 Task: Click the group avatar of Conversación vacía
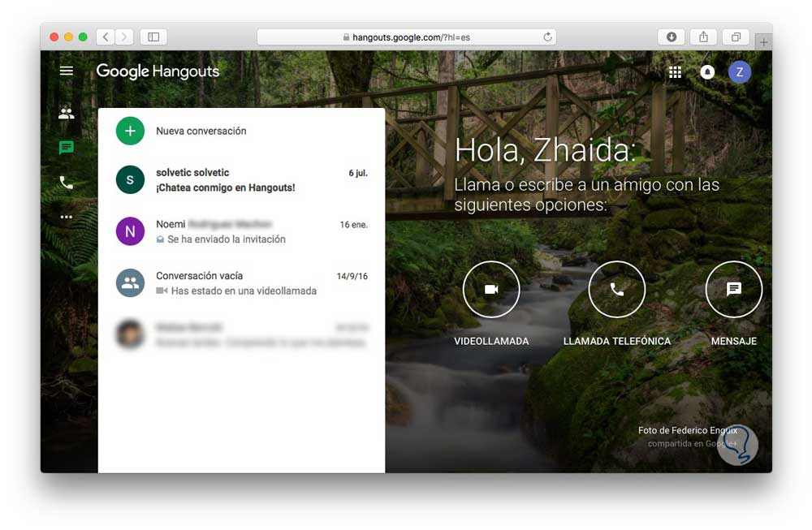130,283
